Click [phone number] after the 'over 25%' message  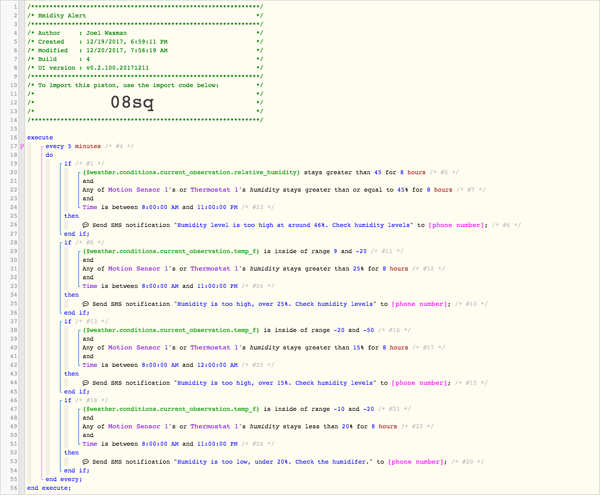click(x=419, y=304)
